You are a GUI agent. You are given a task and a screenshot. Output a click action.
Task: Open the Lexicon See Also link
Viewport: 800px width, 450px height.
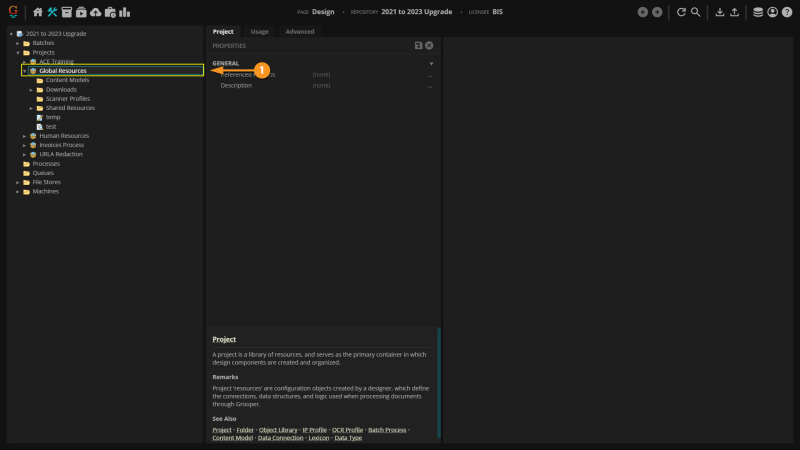pos(319,438)
